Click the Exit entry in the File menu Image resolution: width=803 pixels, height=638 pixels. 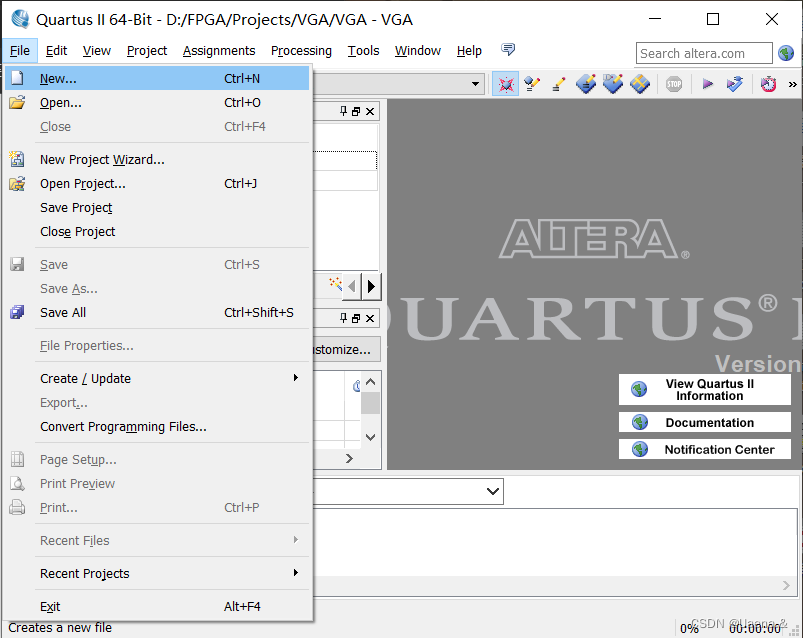point(157,606)
